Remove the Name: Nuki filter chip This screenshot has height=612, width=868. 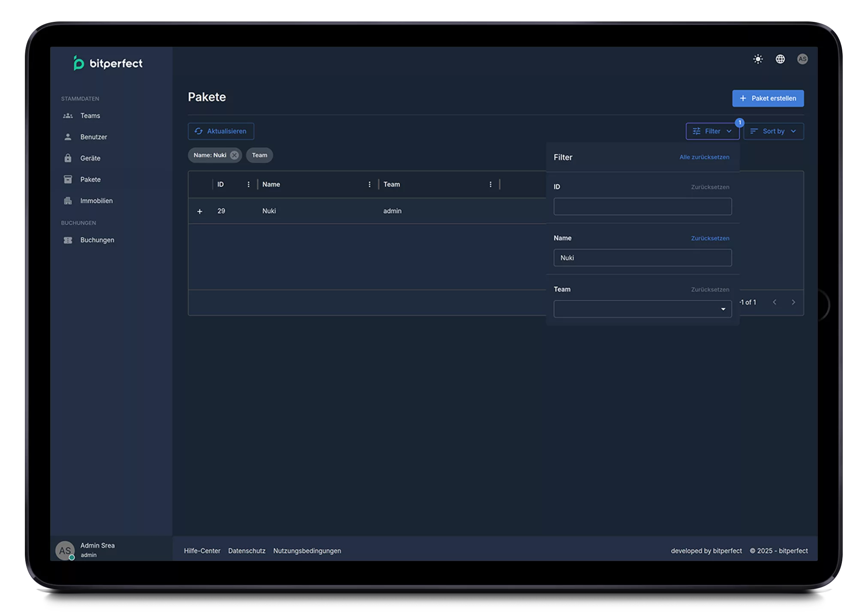tap(234, 155)
